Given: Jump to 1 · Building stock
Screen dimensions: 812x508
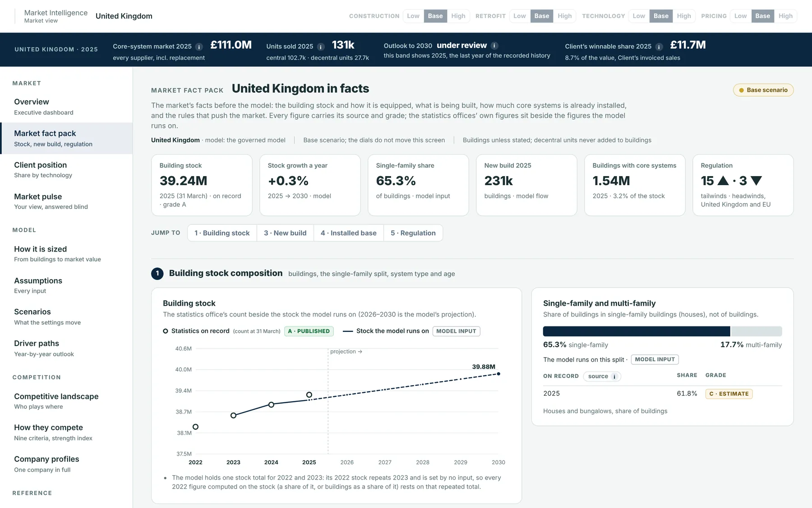Looking at the screenshot, I should pyautogui.click(x=222, y=233).
